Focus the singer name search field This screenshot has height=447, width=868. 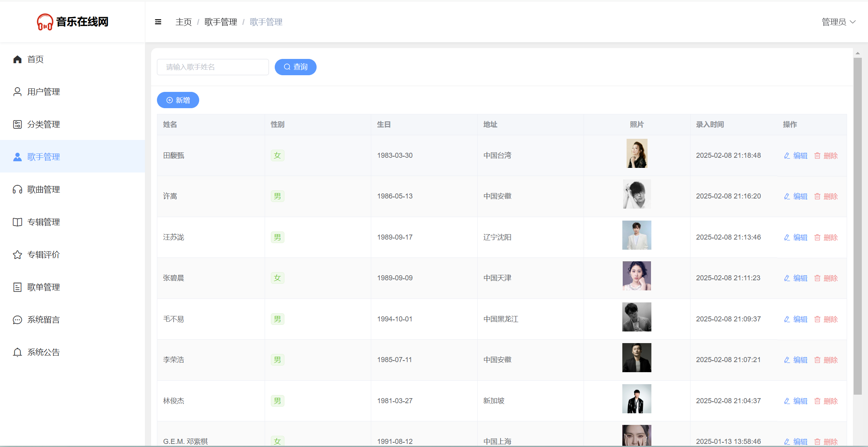213,67
